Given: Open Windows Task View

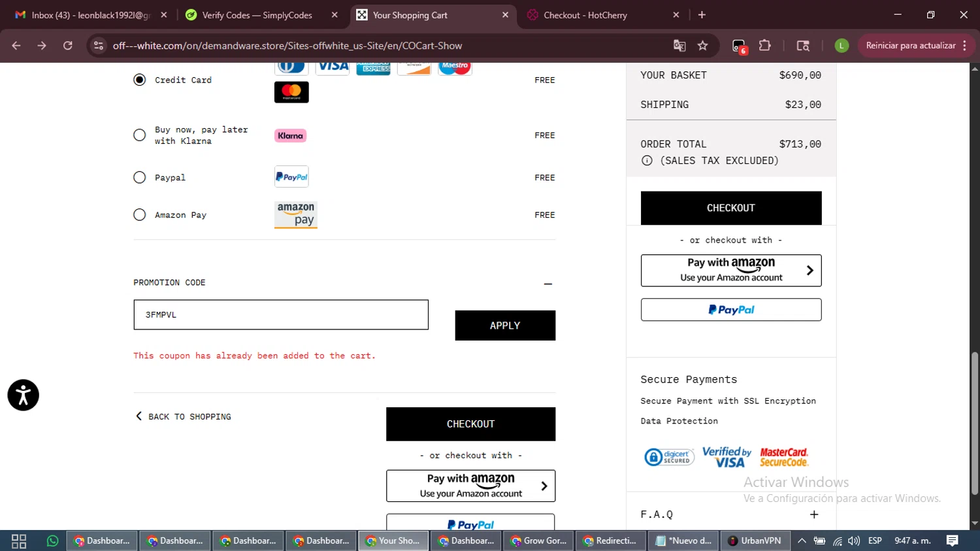Looking at the screenshot, I should click(x=19, y=541).
